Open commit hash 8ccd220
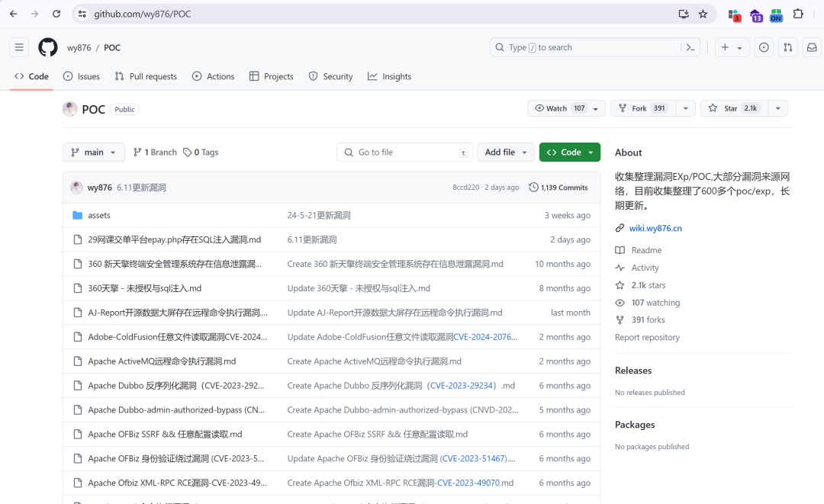The image size is (824, 504). [x=465, y=188]
